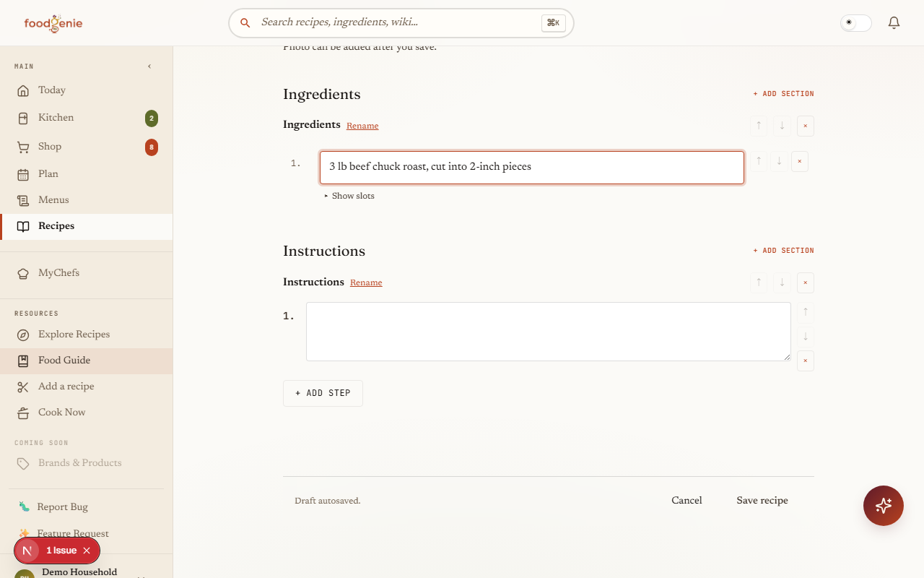Viewport: 924px width, 578px height.
Task: Click the beef chuck roast ingredient field
Action: (x=532, y=167)
